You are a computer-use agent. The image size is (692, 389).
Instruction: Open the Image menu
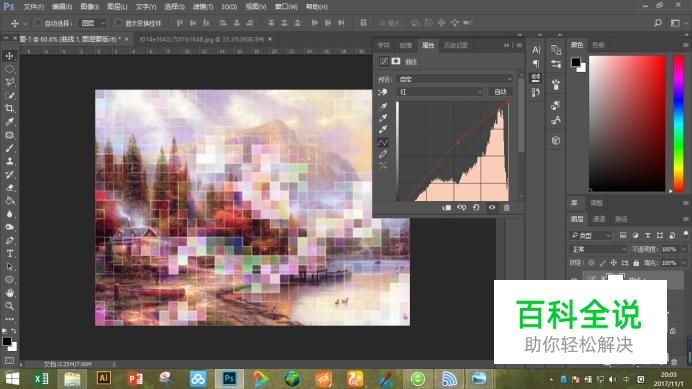[90, 7]
